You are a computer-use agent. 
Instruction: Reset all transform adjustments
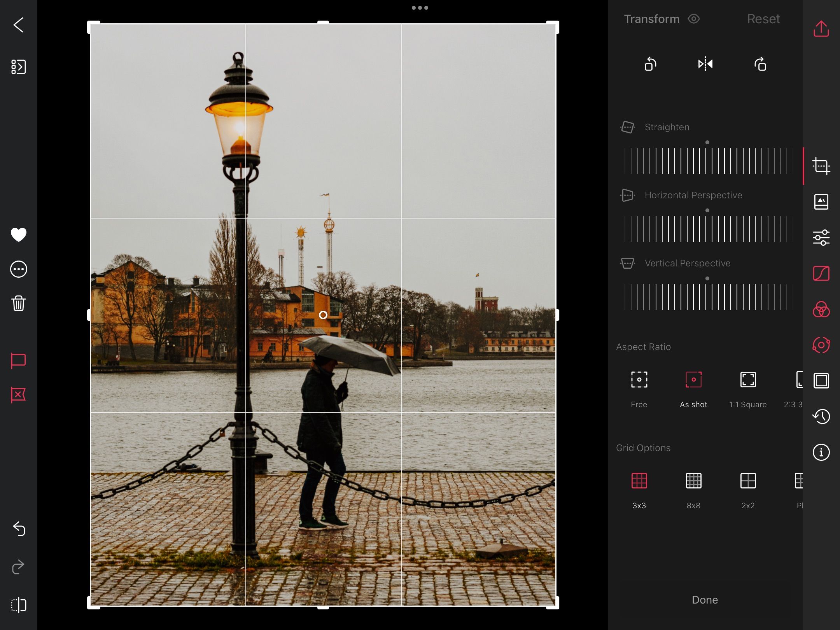[x=763, y=19]
